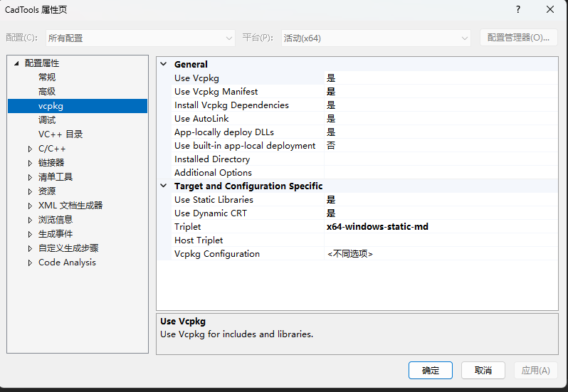
Task: Click the 是 value of App-locally deploy DLLs
Action: pos(331,132)
